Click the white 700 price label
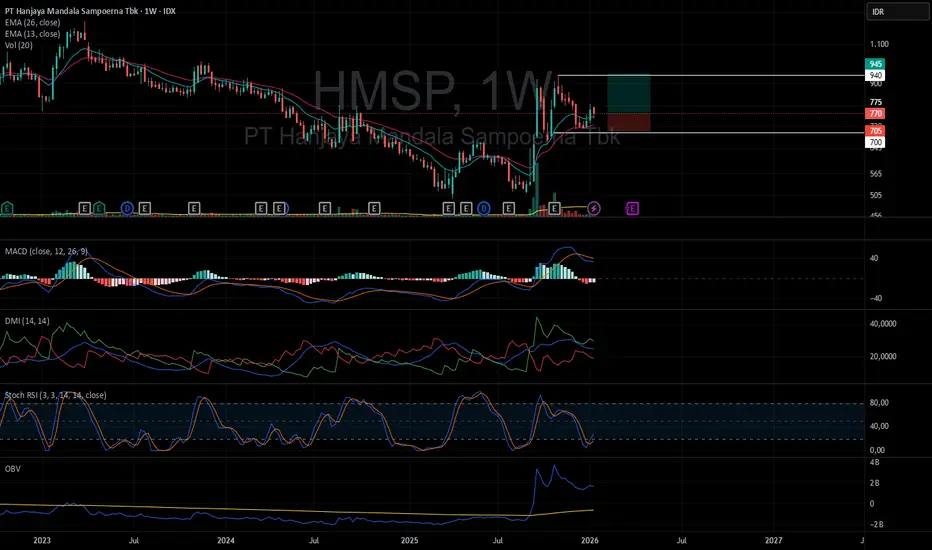Viewport: 932px width, 550px height. click(875, 142)
